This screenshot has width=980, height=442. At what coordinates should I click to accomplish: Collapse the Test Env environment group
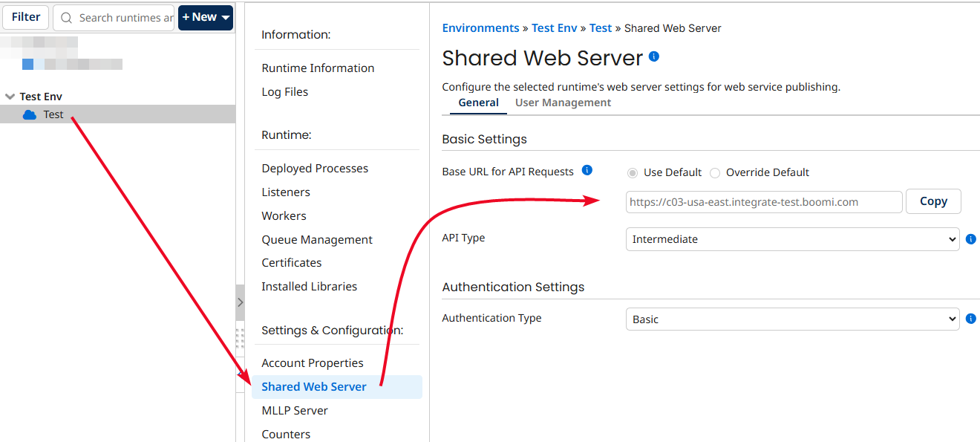pos(10,96)
